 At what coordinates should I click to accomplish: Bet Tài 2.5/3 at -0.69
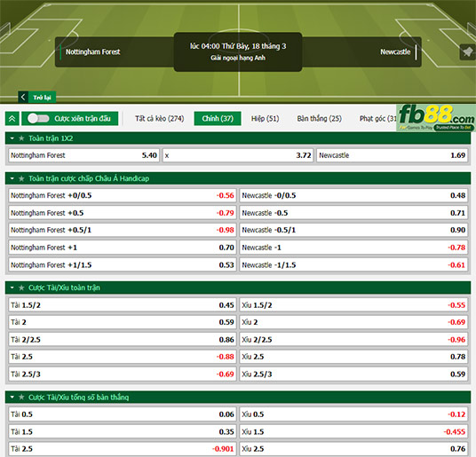coord(123,374)
